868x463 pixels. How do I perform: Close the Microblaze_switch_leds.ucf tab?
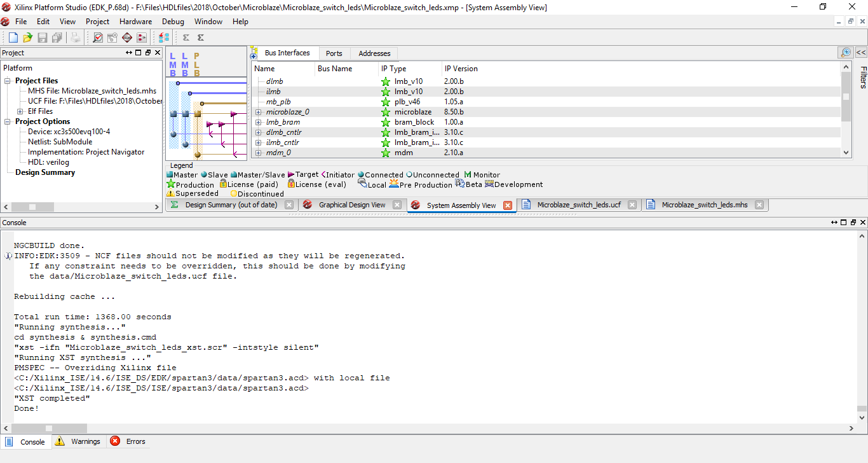click(632, 205)
